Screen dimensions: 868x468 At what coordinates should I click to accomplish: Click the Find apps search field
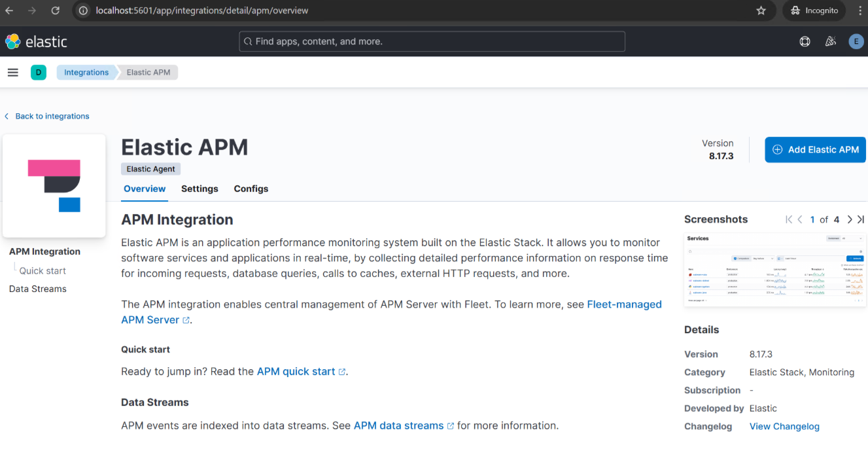(x=432, y=42)
